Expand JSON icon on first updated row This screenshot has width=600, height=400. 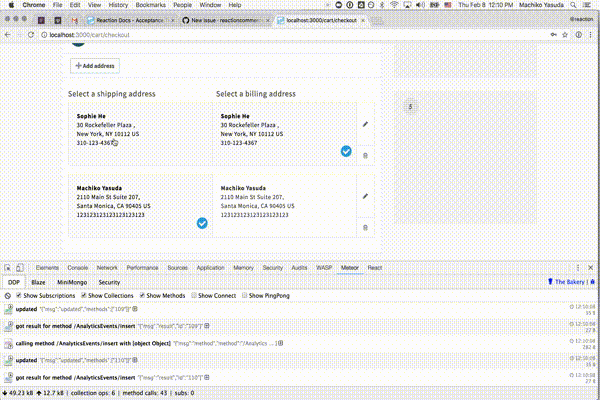[135, 309]
